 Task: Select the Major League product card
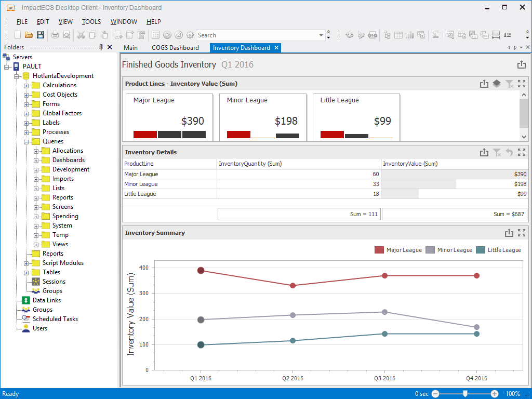(x=169, y=117)
